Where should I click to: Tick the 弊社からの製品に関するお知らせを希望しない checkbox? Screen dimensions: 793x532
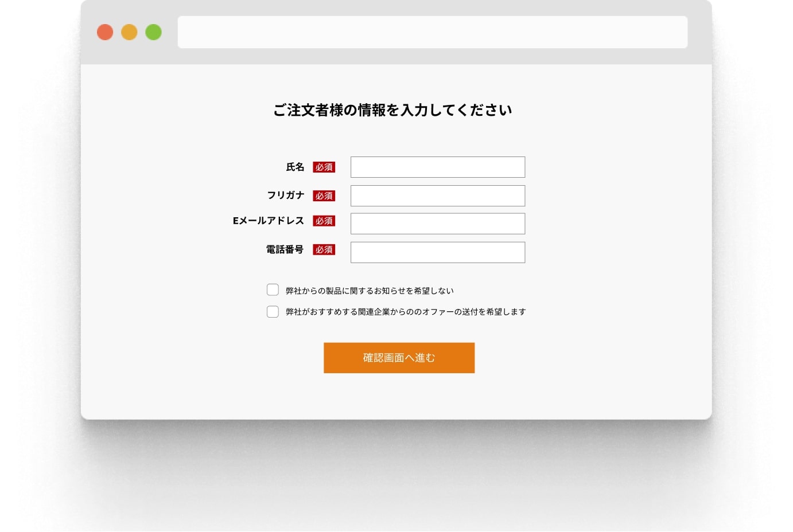coord(273,290)
